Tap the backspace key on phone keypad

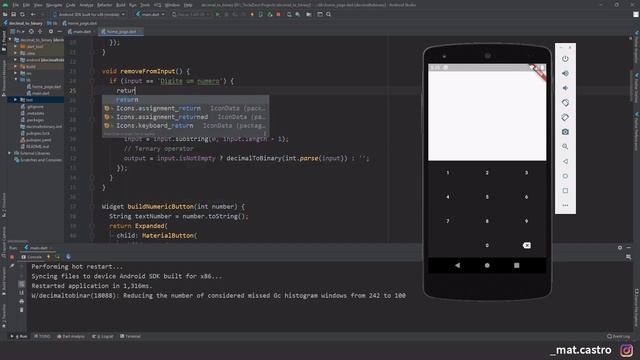(527, 245)
